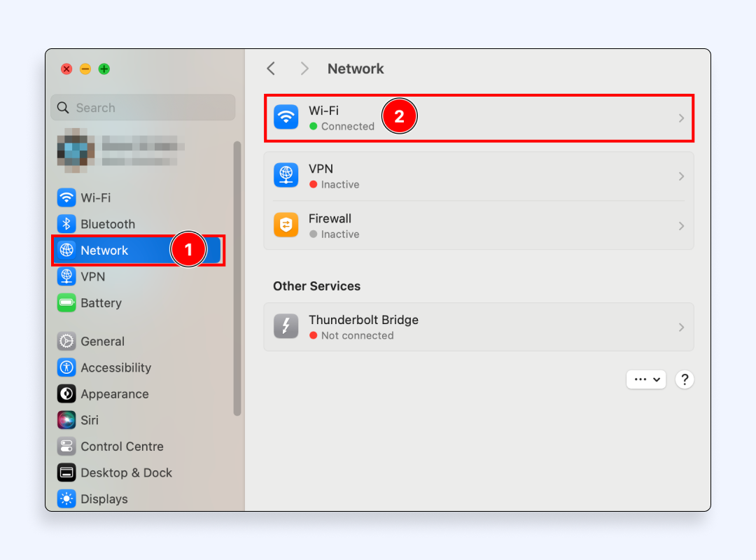
Task: Open the ellipsis more-options dropdown
Action: pyautogui.click(x=645, y=379)
